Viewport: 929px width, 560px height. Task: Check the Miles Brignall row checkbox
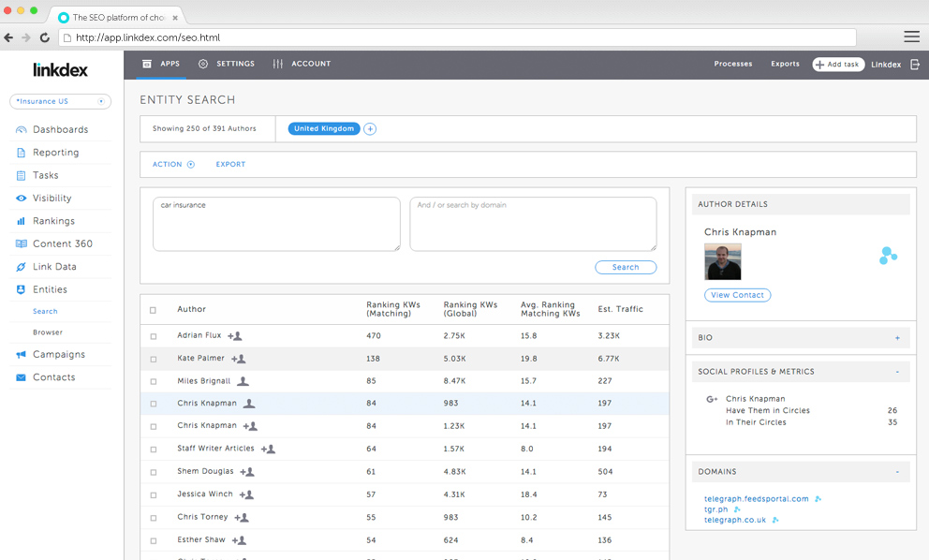point(154,382)
